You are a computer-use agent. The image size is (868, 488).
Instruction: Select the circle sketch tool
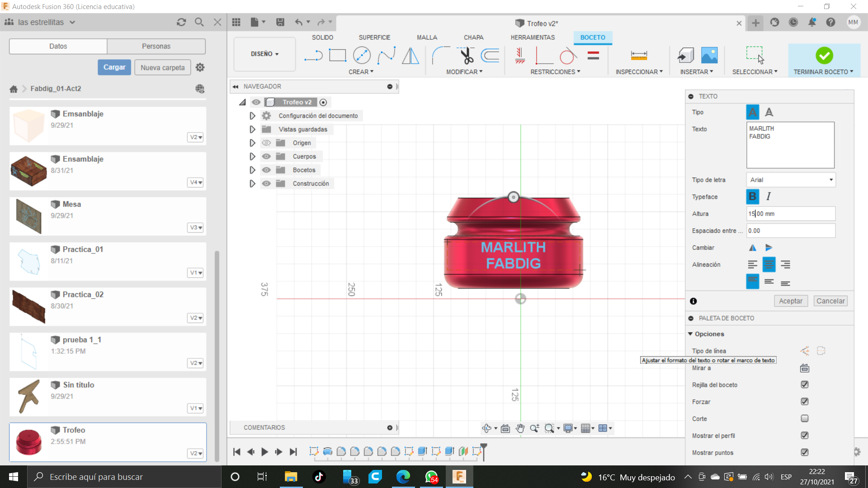(362, 56)
